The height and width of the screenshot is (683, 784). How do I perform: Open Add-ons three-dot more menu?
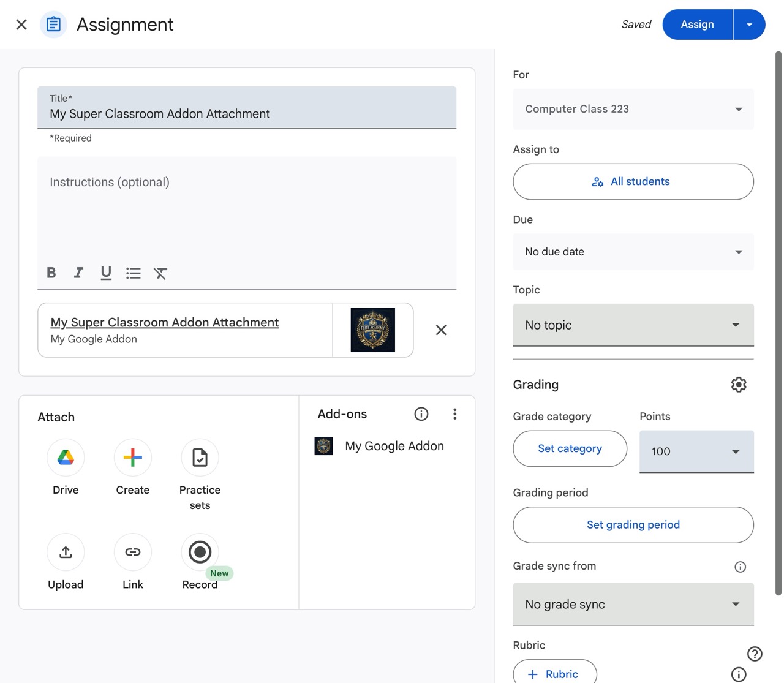pyautogui.click(x=454, y=414)
